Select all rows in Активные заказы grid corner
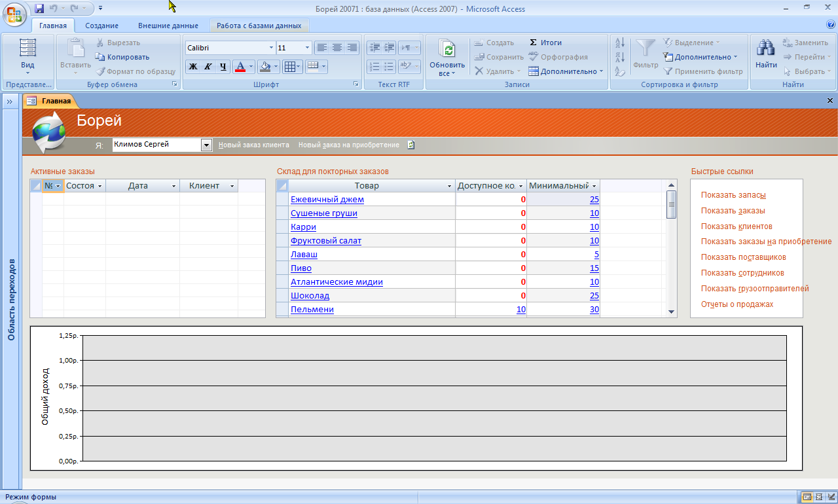 coord(36,186)
